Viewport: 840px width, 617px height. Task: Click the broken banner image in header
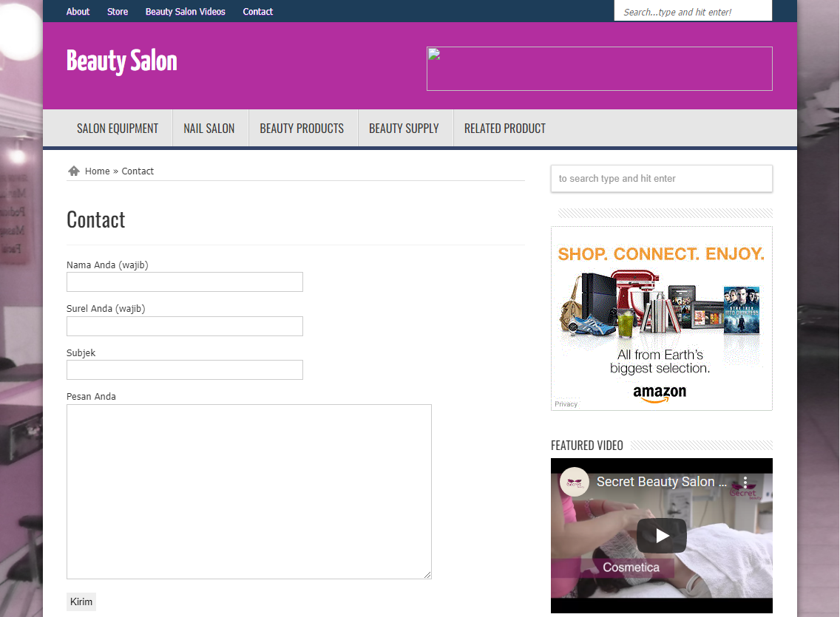click(x=599, y=69)
